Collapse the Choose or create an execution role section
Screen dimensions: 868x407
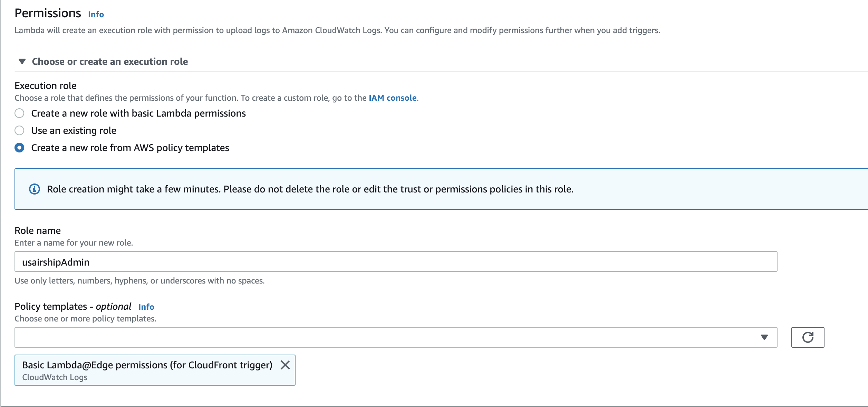click(x=22, y=61)
